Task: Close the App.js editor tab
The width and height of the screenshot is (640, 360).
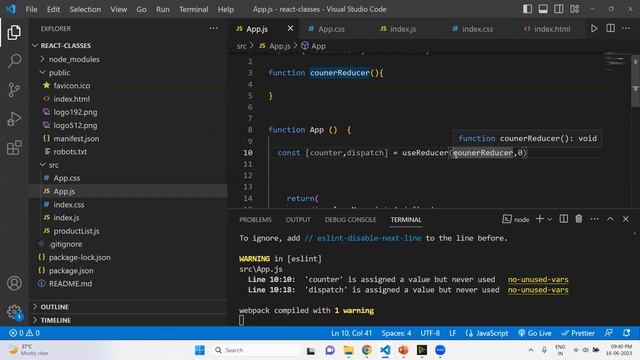Action: (290, 29)
